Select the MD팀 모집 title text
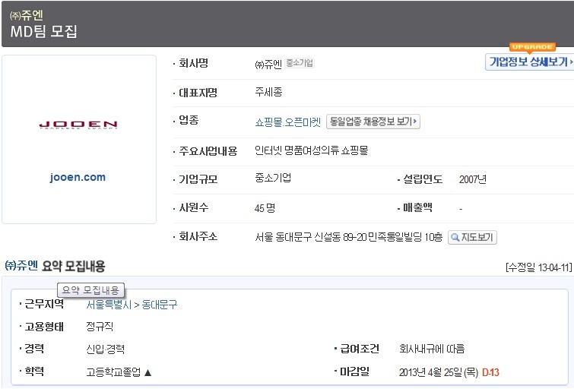The height and width of the screenshot is (392, 574). [43, 31]
